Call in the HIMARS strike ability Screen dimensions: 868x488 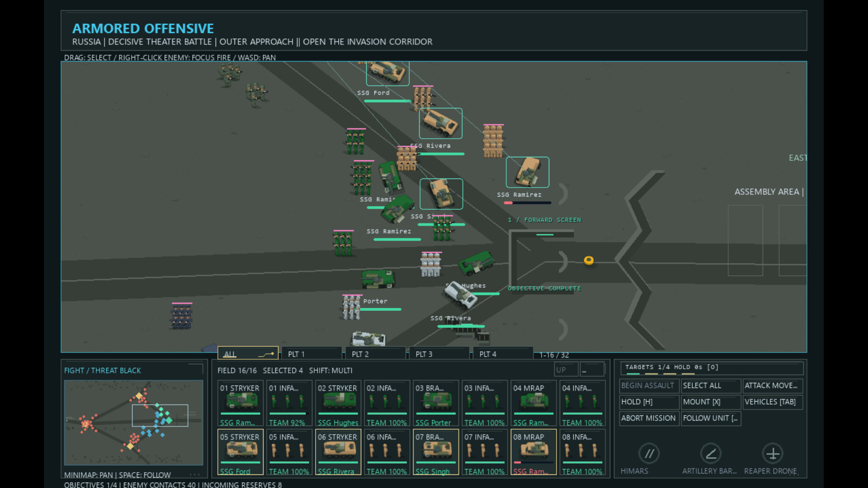tap(649, 454)
